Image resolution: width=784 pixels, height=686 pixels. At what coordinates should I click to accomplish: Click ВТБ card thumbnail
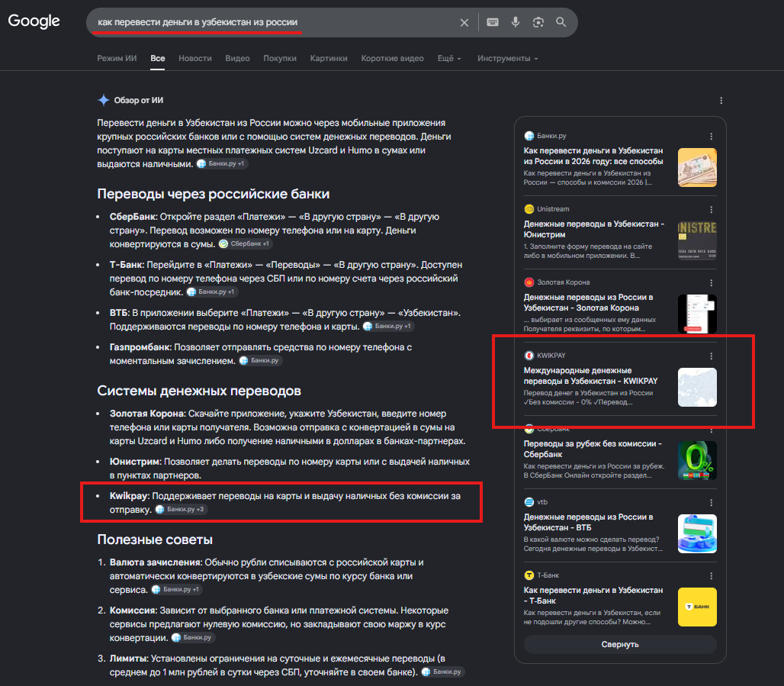697,534
